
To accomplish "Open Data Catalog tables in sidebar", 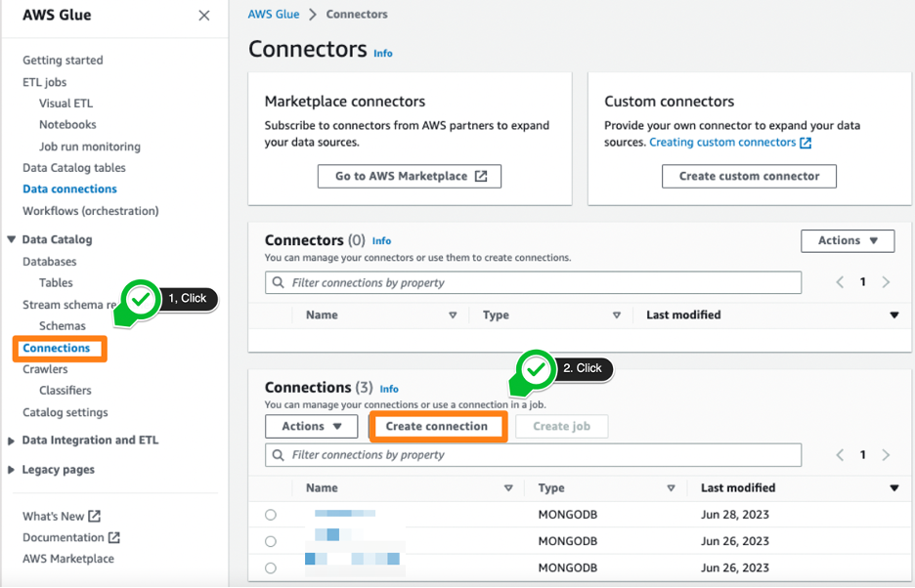I will click(x=74, y=168).
